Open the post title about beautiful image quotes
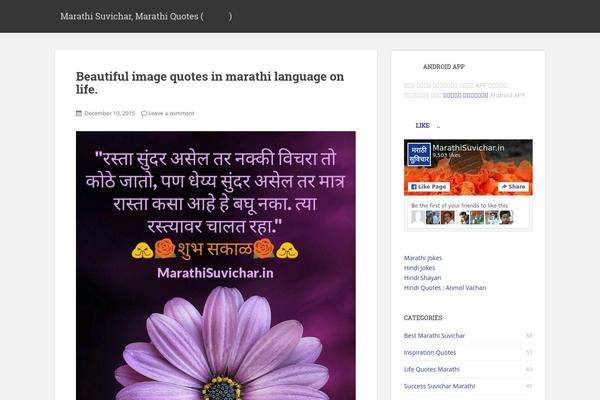Screen dimensions: 600x400 (210, 83)
